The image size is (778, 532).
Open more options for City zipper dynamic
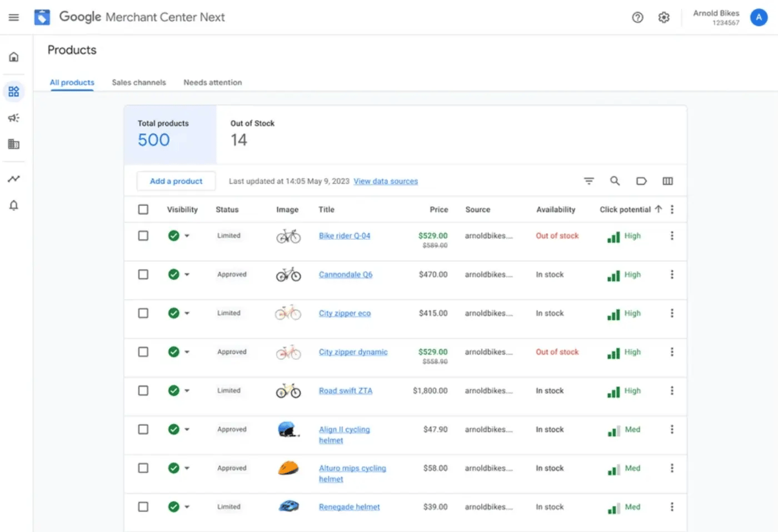[x=672, y=352]
